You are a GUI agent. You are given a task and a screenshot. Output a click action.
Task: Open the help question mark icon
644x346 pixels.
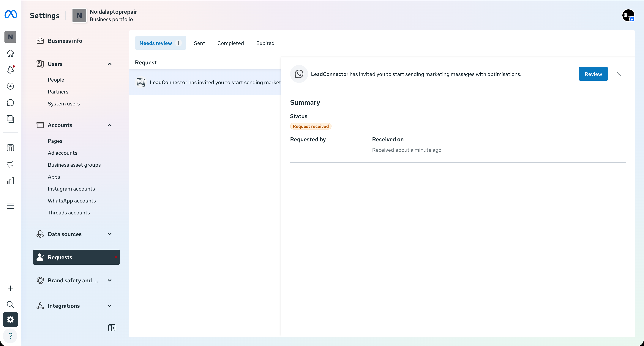pyautogui.click(x=10, y=336)
